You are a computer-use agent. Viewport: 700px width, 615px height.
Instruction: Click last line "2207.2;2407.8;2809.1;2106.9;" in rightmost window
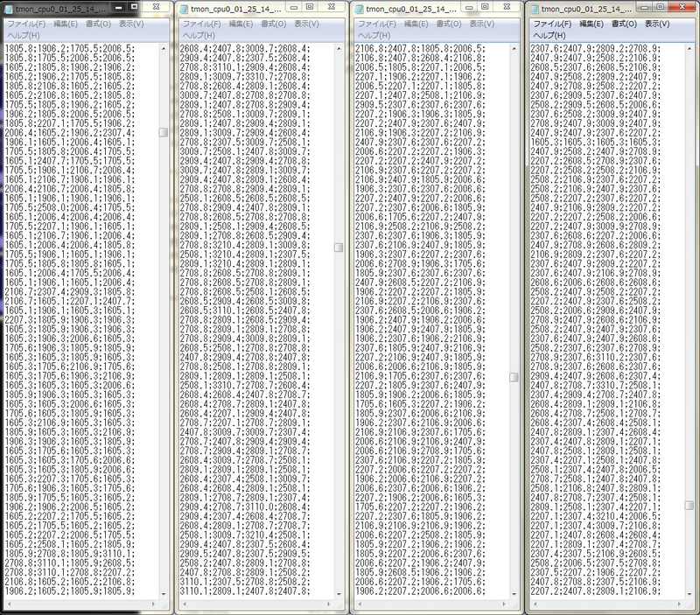596,591
